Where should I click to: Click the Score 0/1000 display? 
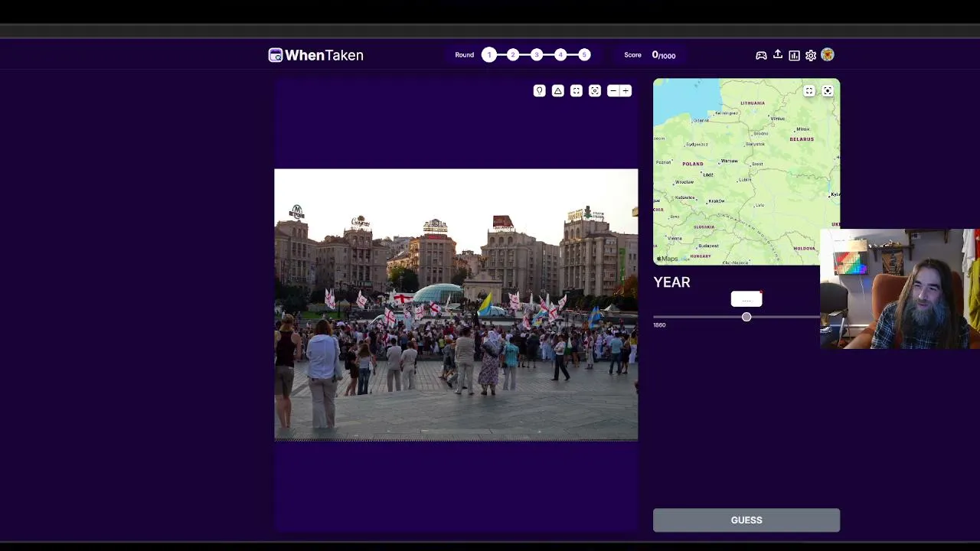[650, 55]
